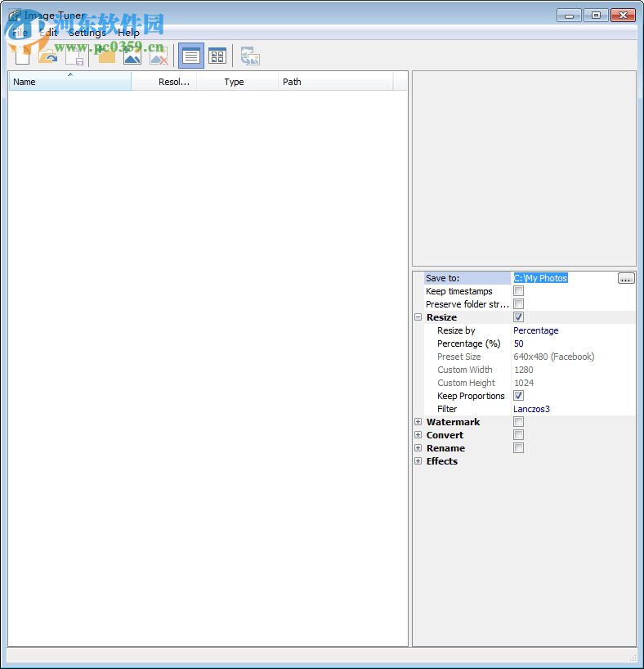This screenshot has height=669, width=644.
Task: Select the Percentage (%) row label
Action: [469, 343]
